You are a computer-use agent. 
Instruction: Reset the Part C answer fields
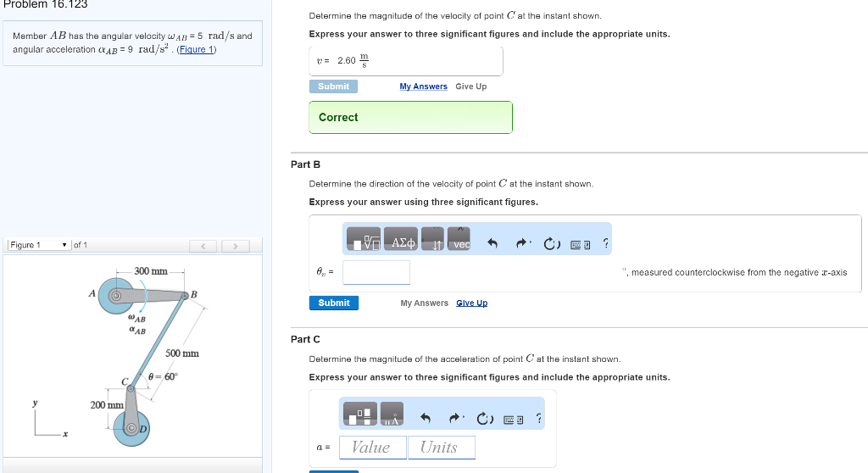coord(483,418)
